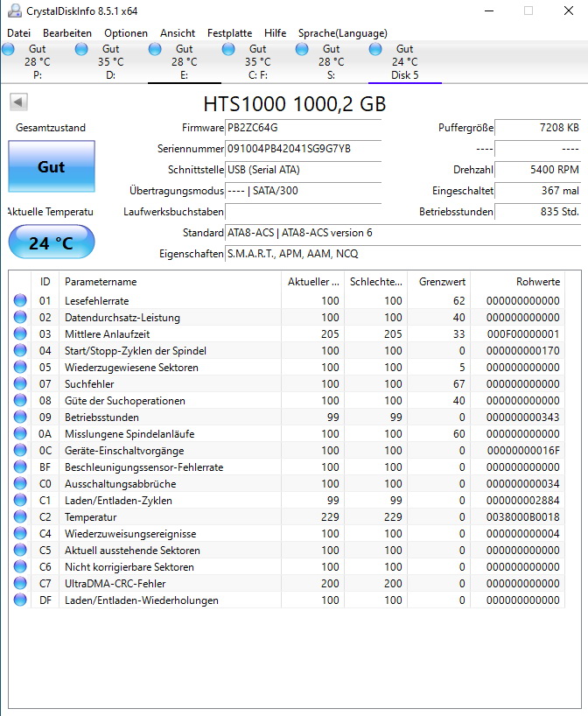Image resolution: width=588 pixels, height=716 pixels.
Task: Click status orb of Laden/Entladen-Wiederholungen row
Action: (20, 600)
